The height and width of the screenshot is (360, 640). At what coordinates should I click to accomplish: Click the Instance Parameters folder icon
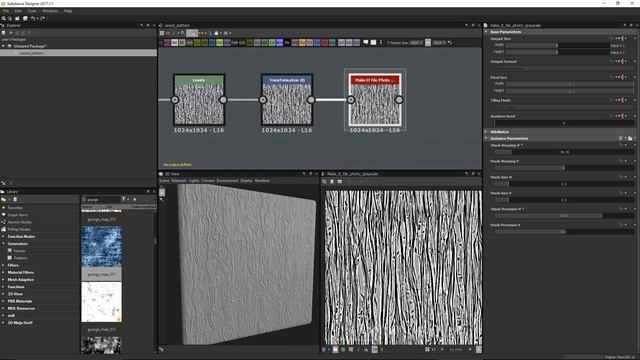(630, 138)
